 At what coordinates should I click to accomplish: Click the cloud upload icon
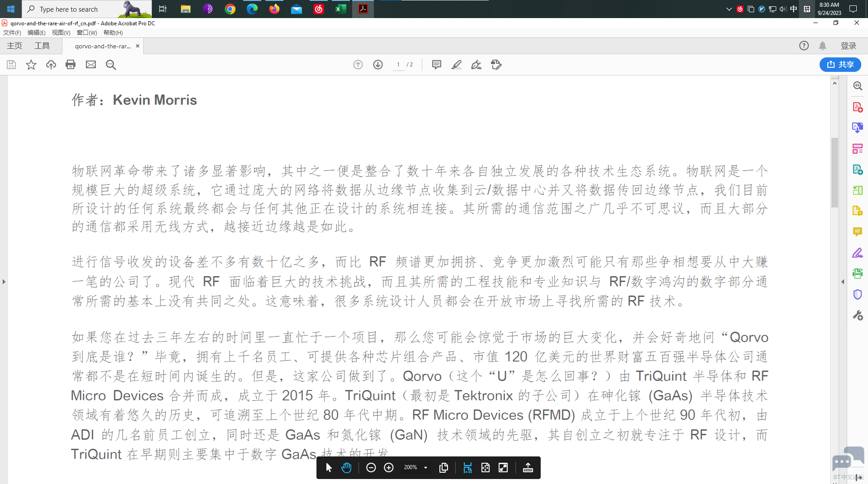point(51,65)
